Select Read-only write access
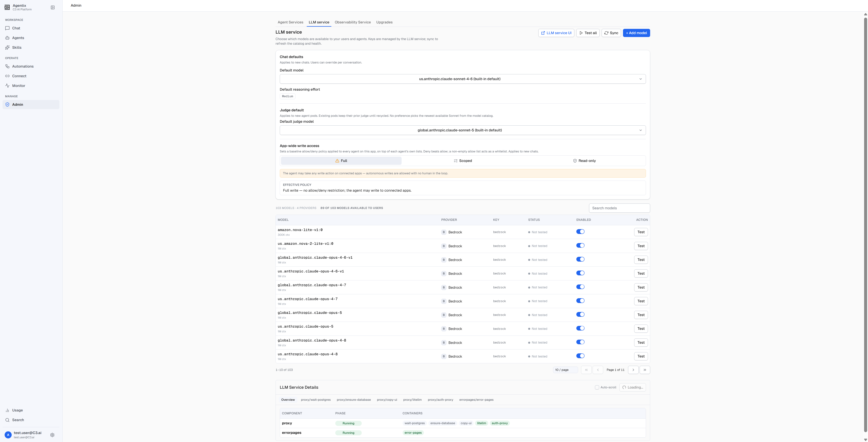The image size is (868, 442). click(584, 161)
